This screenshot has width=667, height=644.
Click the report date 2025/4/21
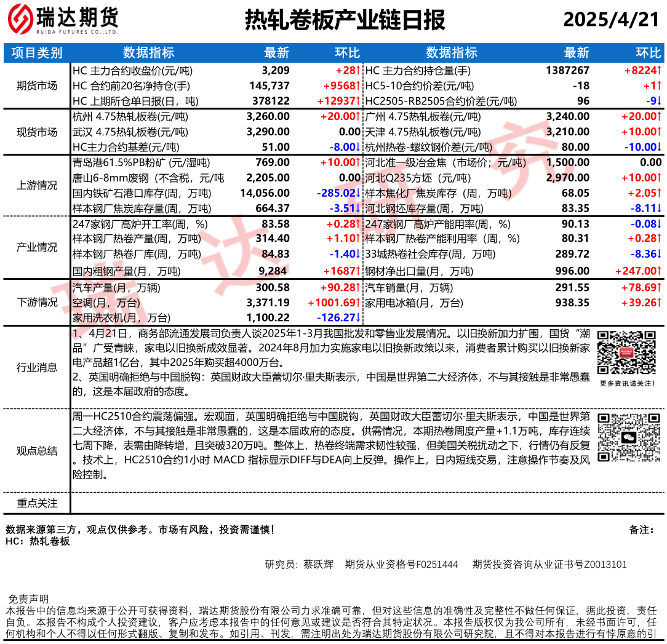pyautogui.click(x=610, y=20)
